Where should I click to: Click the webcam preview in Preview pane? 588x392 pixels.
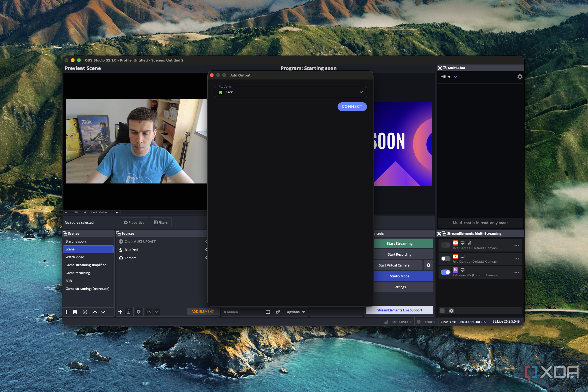click(137, 141)
